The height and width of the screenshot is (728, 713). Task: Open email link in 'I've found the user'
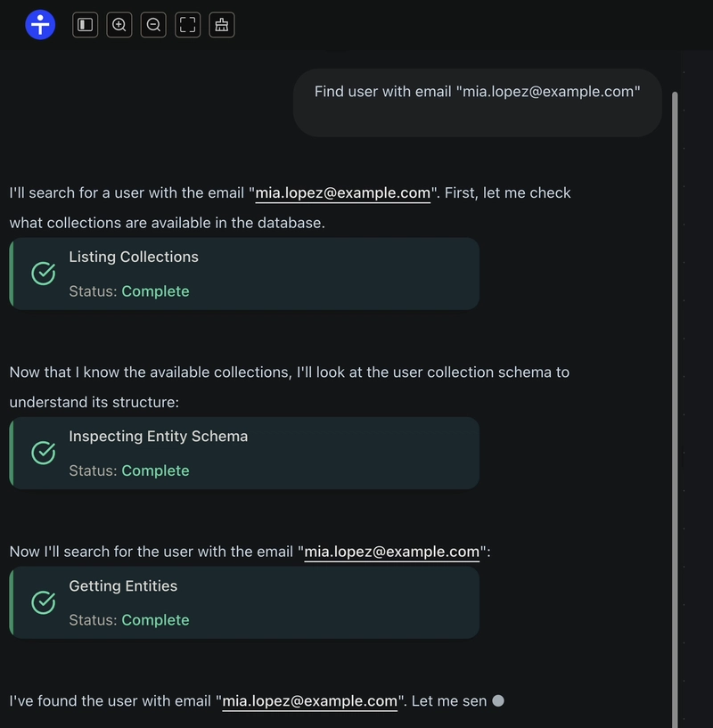point(310,700)
